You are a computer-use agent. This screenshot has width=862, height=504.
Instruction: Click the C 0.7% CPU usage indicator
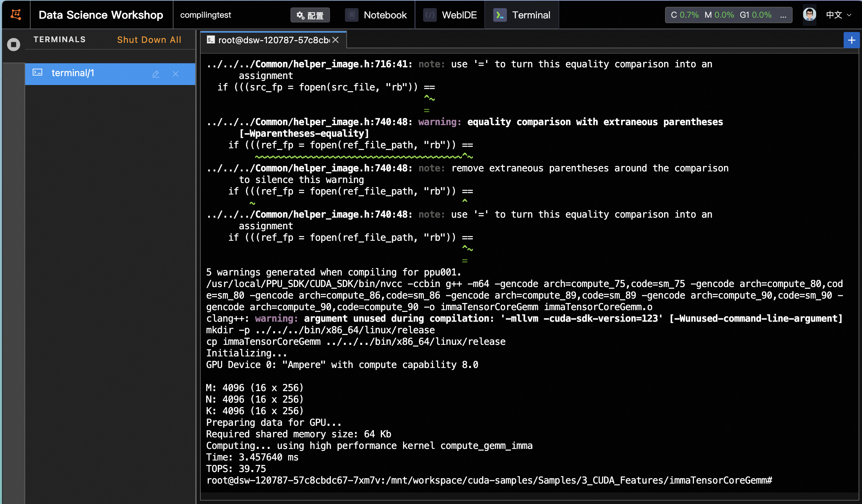[684, 15]
